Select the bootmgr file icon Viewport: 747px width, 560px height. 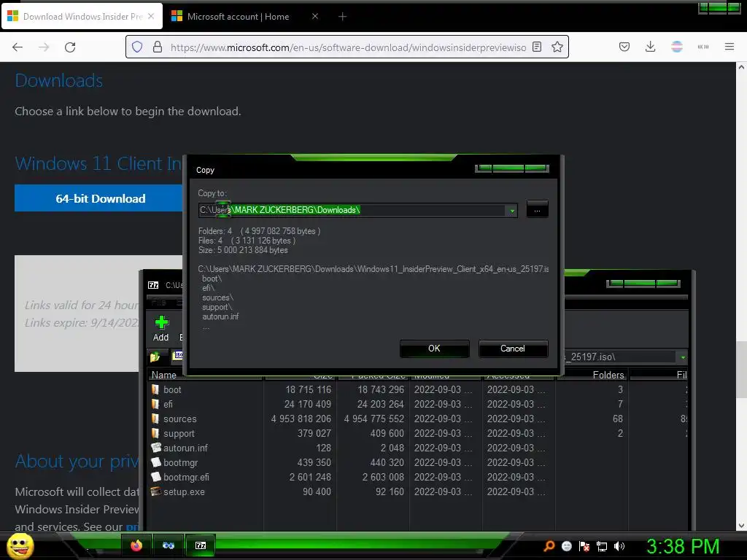pyautogui.click(x=156, y=462)
